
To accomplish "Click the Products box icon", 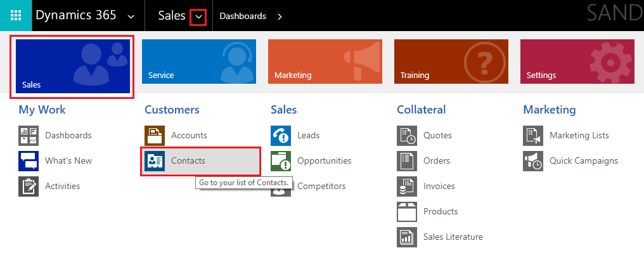I will (x=407, y=211).
